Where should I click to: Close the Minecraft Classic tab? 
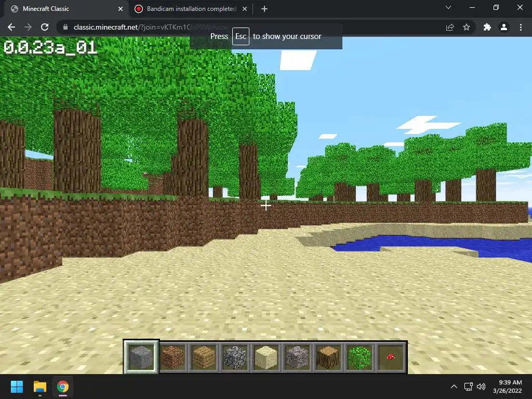(121, 9)
